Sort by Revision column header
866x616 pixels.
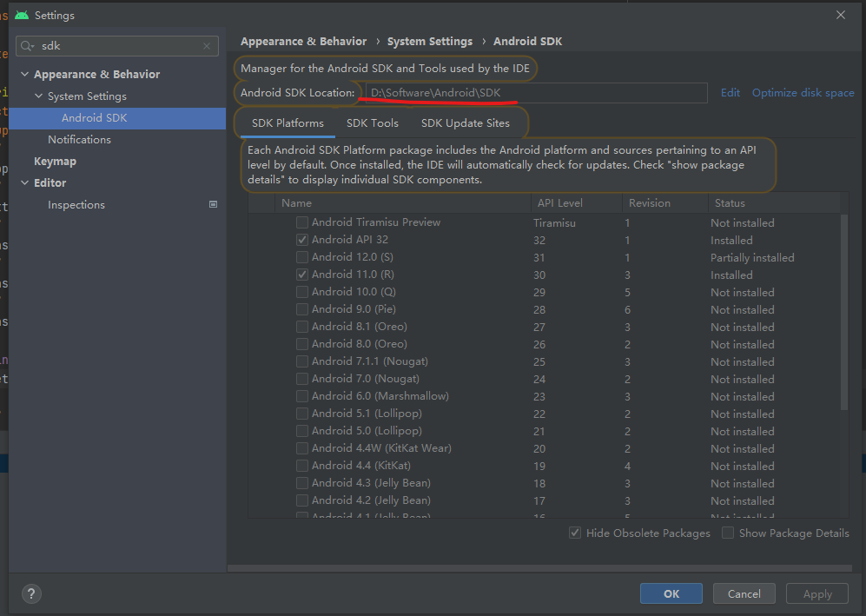[665, 203]
